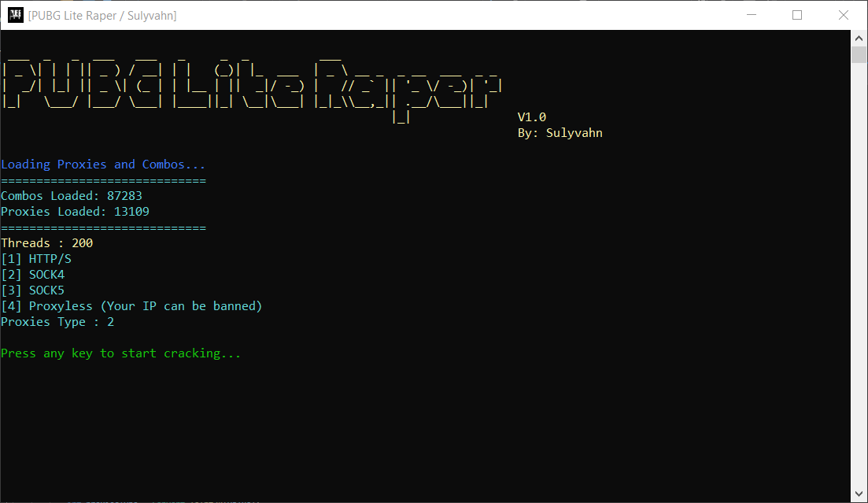Click the '[4] Proxyless' option line
The image size is (868, 503).
(131, 306)
